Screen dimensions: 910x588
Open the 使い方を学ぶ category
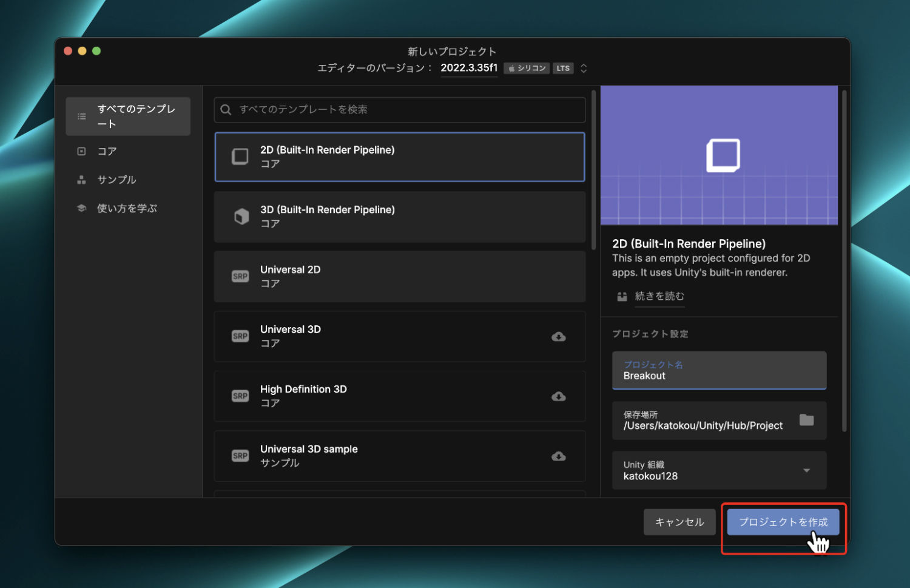click(x=128, y=208)
